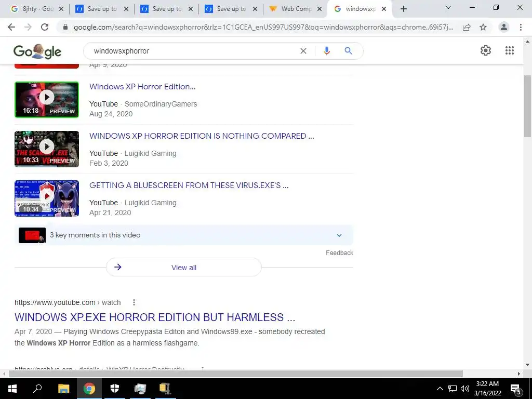
Task: Open the network status tray icon
Action: [453, 389]
